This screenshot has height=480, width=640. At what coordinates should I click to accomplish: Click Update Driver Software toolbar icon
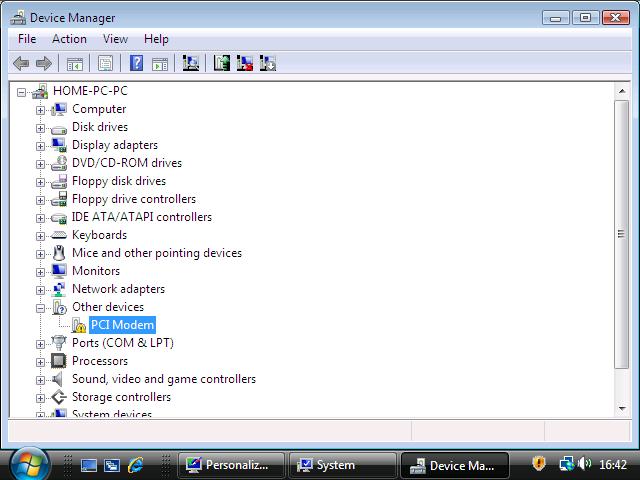tap(222, 63)
